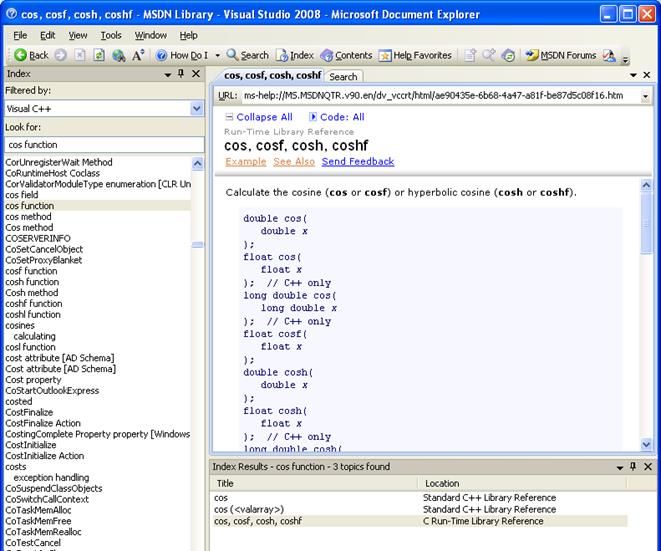
Task: Open the Index panel window position dropdown
Action: (168, 75)
